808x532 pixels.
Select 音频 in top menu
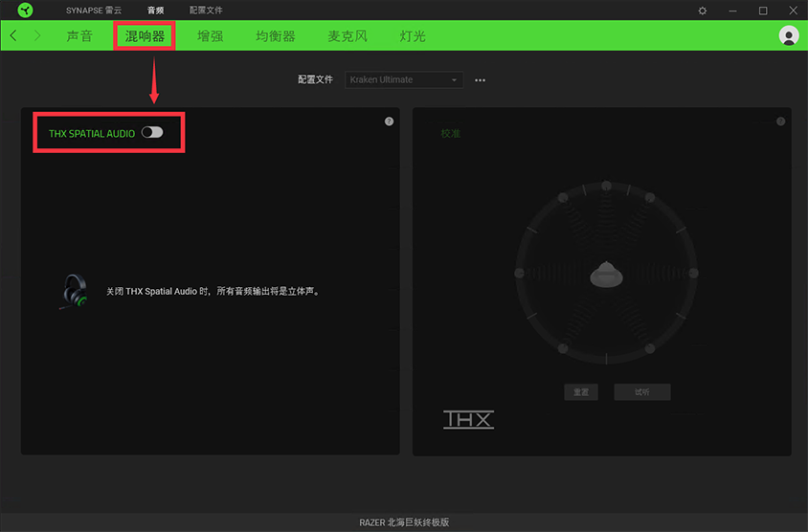tap(156, 11)
